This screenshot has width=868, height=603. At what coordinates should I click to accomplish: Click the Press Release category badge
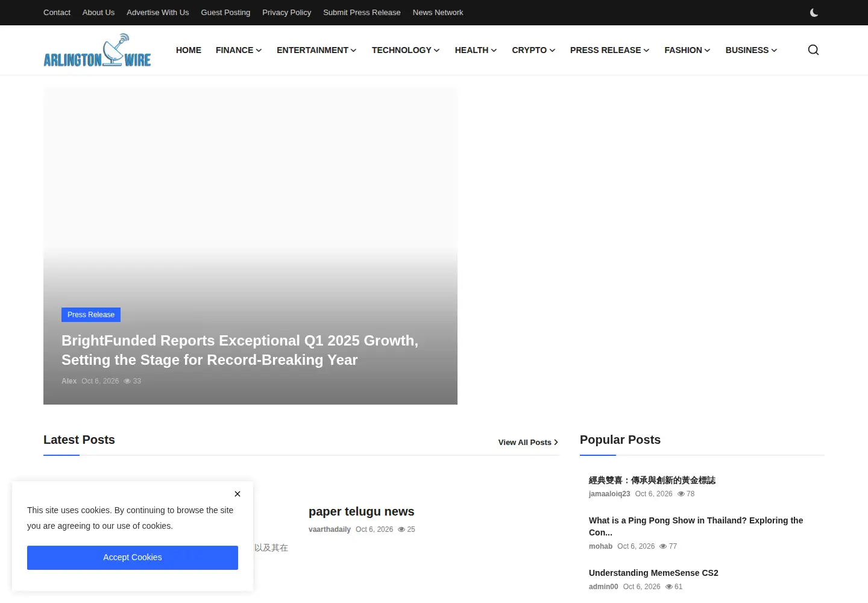click(91, 315)
